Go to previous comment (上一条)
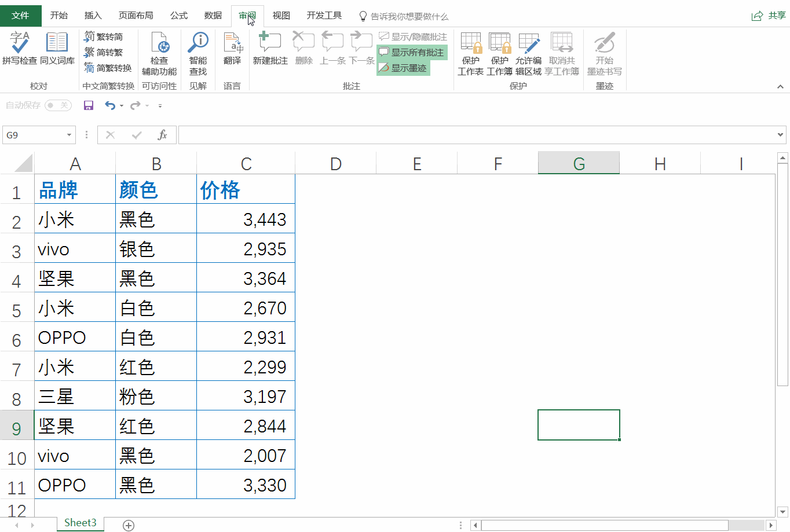The image size is (790, 532). pyautogui.click(x=332, y=49)
